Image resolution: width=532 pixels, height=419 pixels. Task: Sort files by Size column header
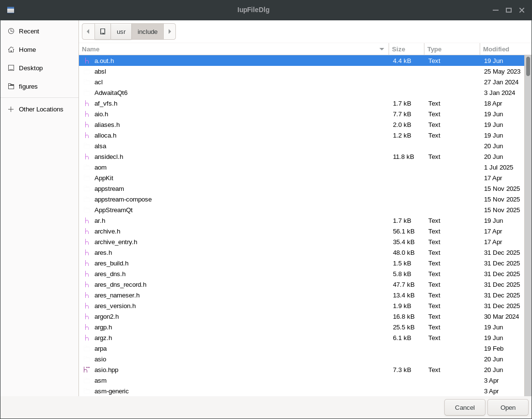click(407, 49)
